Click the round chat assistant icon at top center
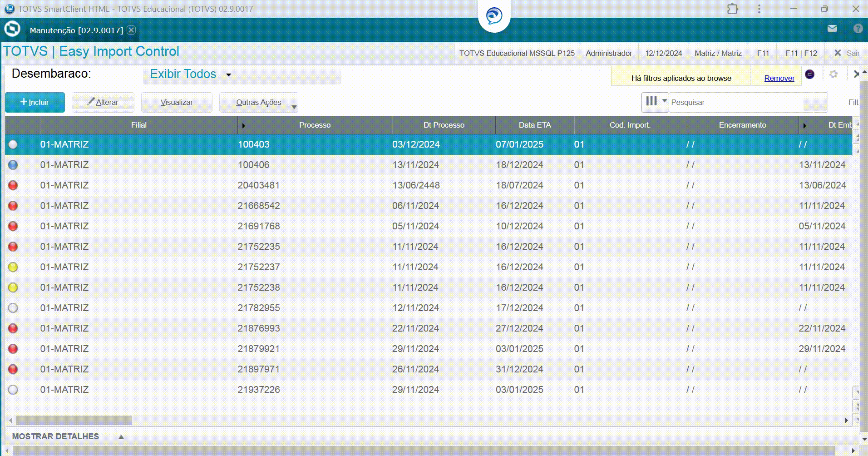 [x=494, y=16]
